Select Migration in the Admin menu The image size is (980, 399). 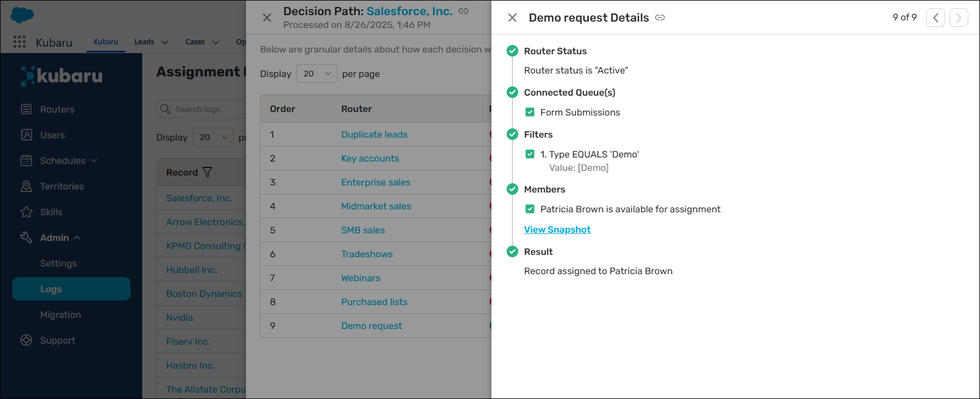point(61,314)
